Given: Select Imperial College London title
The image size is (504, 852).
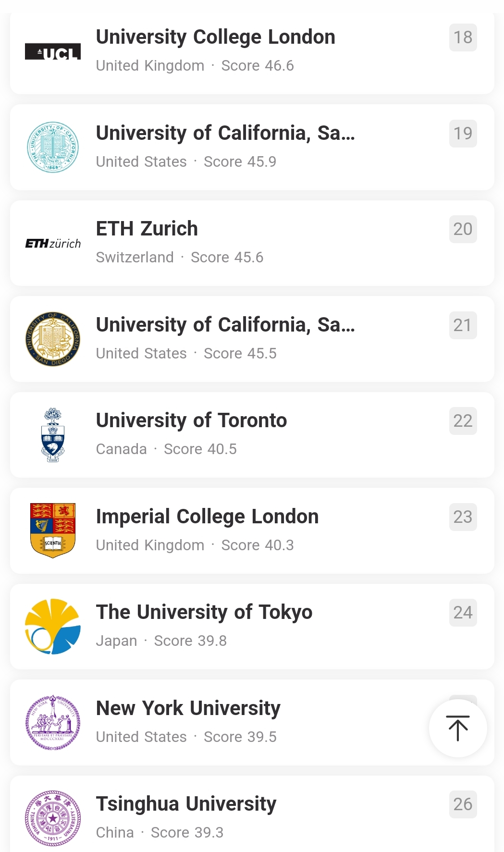Looking at the screenshot, I should pyautogui.click(x=207, y=517).
